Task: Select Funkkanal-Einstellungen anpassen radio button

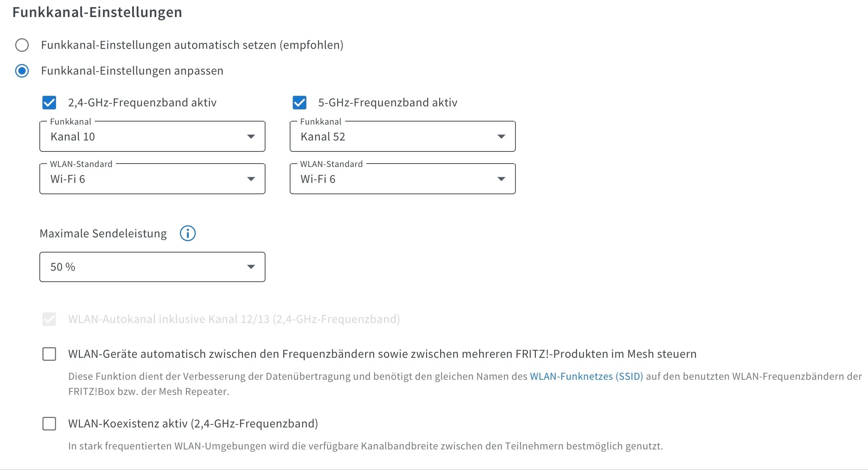Action: (22, 71)
